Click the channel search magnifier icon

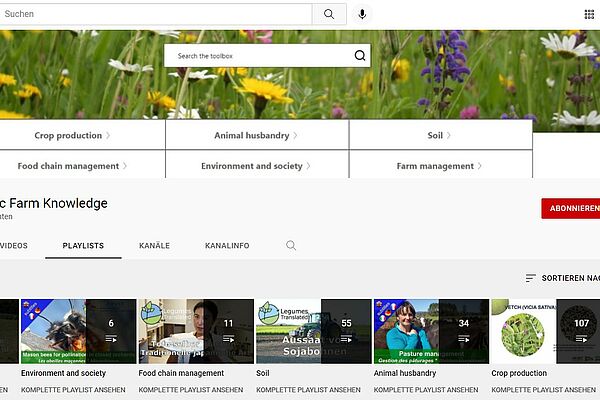click(x=291, y=245)
